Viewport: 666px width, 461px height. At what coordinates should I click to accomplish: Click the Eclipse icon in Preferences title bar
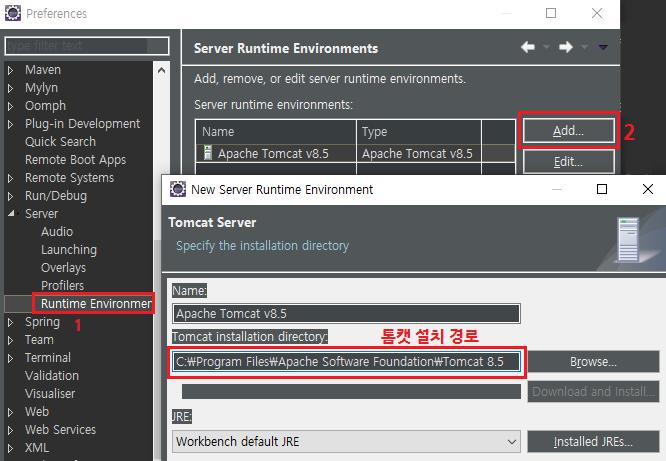[13, 13]
